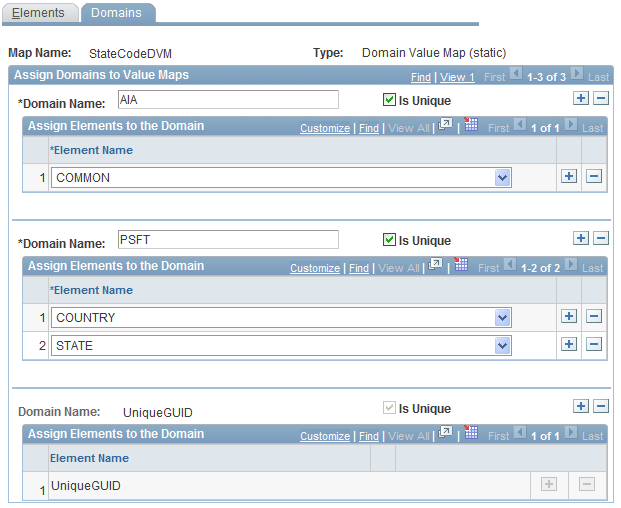Delete the PSFT domain row

click(601, 238)
